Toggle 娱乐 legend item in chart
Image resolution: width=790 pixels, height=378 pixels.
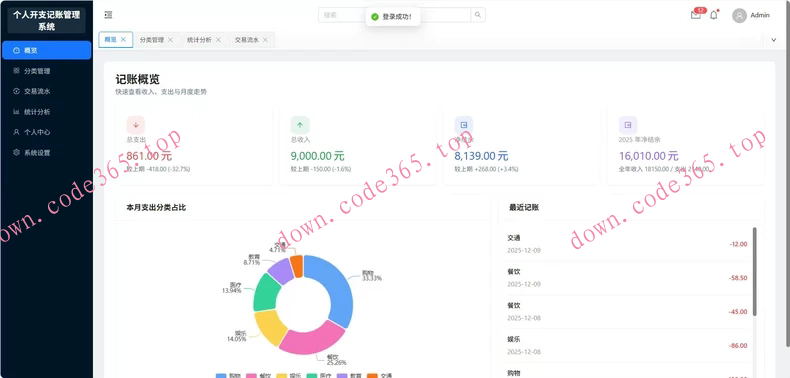(x=290, y=375)
